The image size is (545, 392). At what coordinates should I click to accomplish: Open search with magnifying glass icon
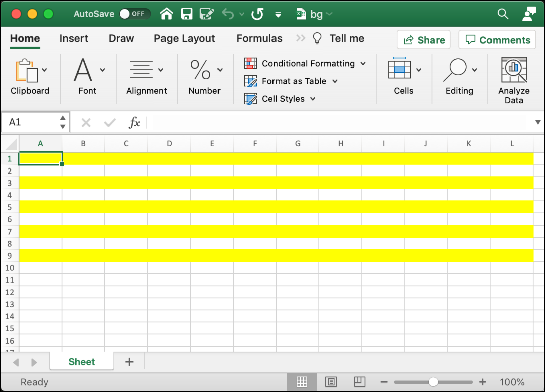click(x=503, y=14)
